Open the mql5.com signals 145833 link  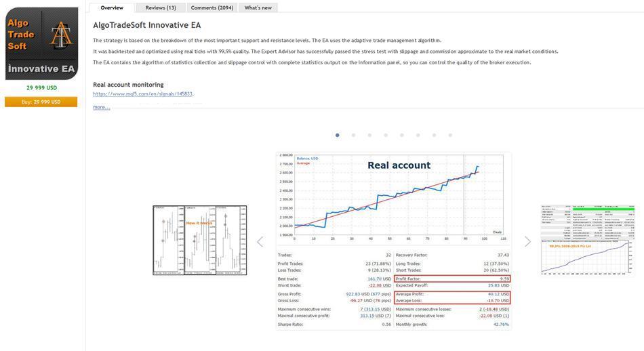[142, 94]
